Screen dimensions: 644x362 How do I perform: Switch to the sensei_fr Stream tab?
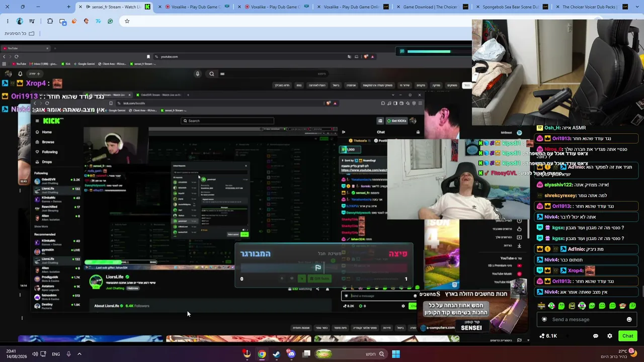point(115,7)
